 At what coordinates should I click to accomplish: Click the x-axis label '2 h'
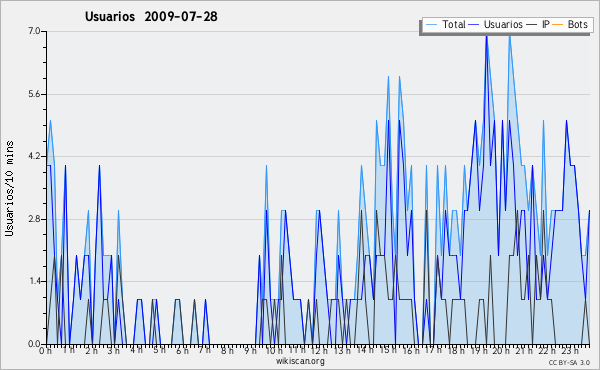coord(91,351)
